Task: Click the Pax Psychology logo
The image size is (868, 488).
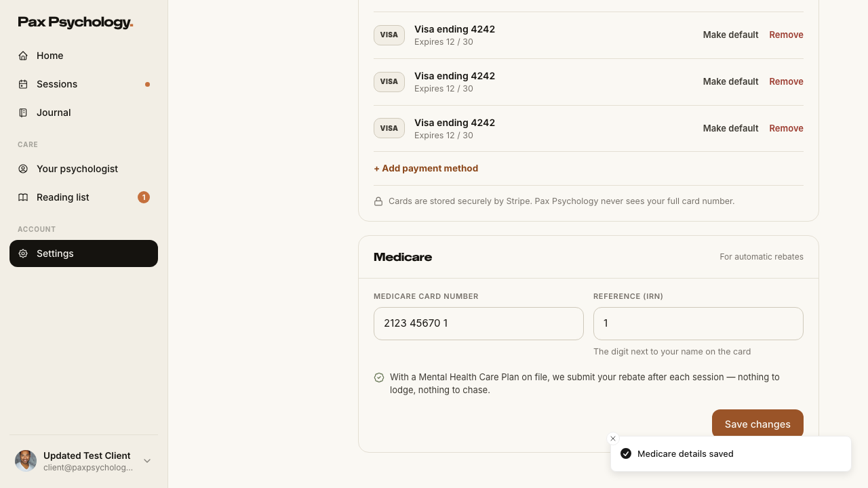Action: tap(75, 22)
